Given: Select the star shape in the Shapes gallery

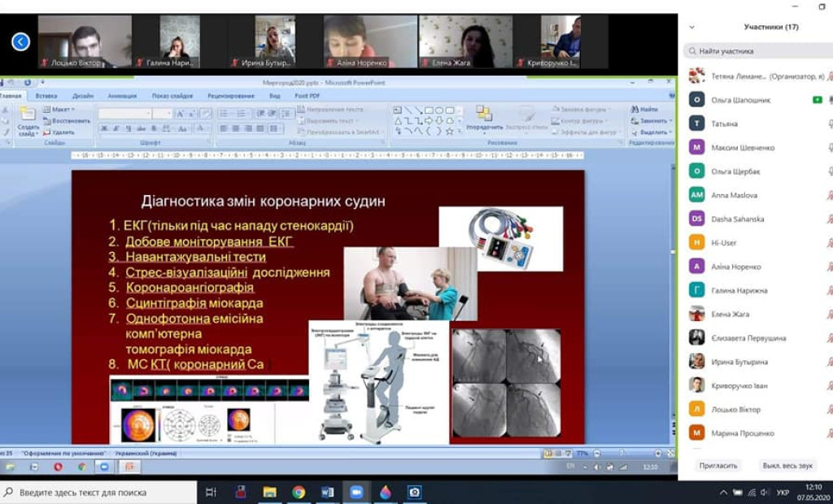Looking at the screenshot, I should (450, 130).
